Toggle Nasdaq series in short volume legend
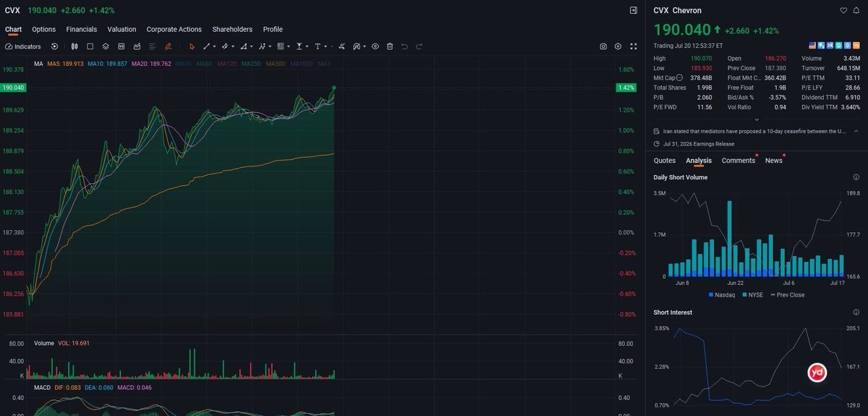The width and height of the screenshot is (868, 416). [721, 294]
